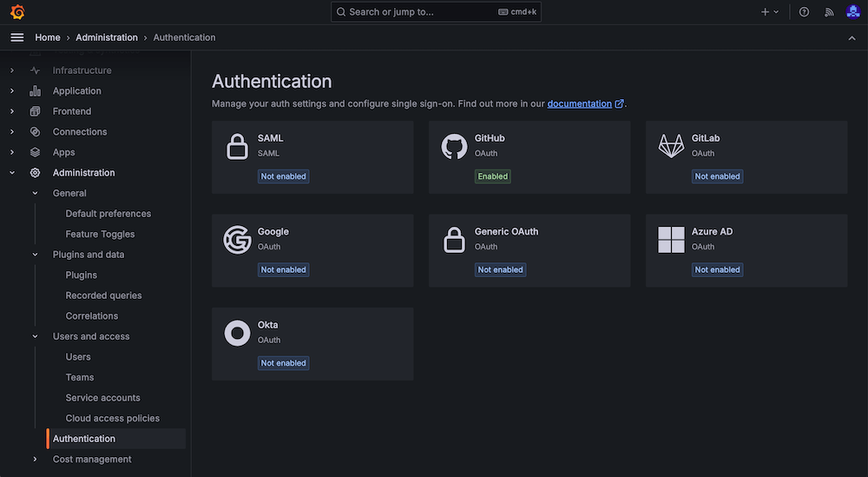Select Service accounts in the sidebar
Image resolution: width=868 pixels, height=477 pixels.
[102, 398]
